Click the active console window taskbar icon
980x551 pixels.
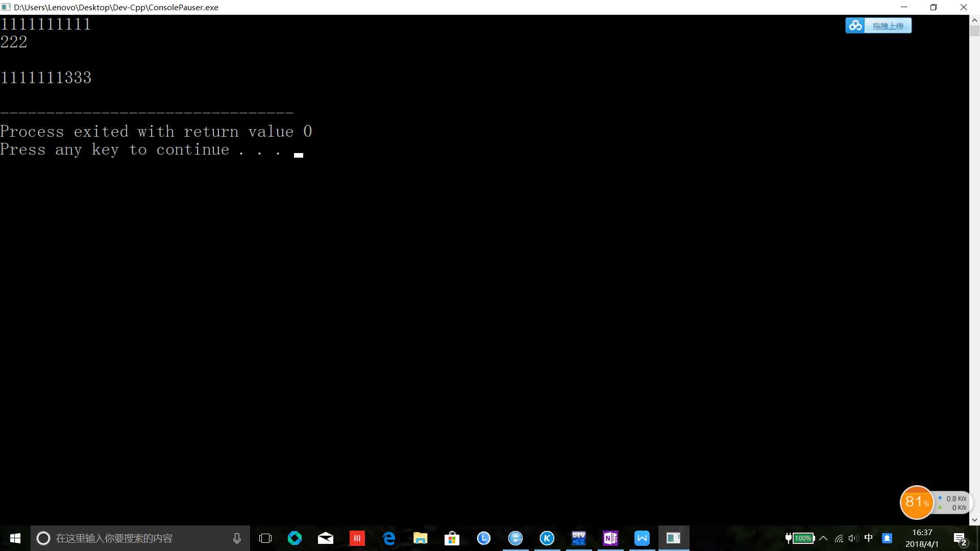[674, 538]
